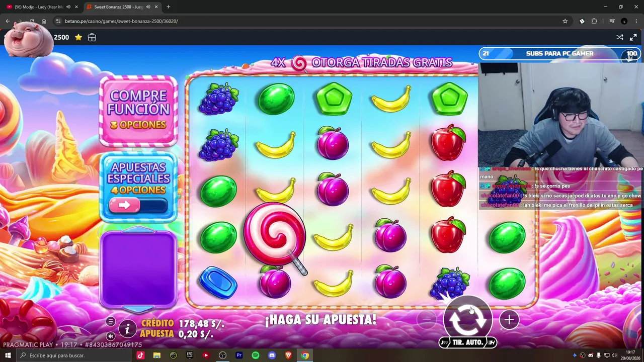Mute the Sweet Bonanza tab audio icon
The height and width of the screenshot is (362, 644).
click(148, 7)
